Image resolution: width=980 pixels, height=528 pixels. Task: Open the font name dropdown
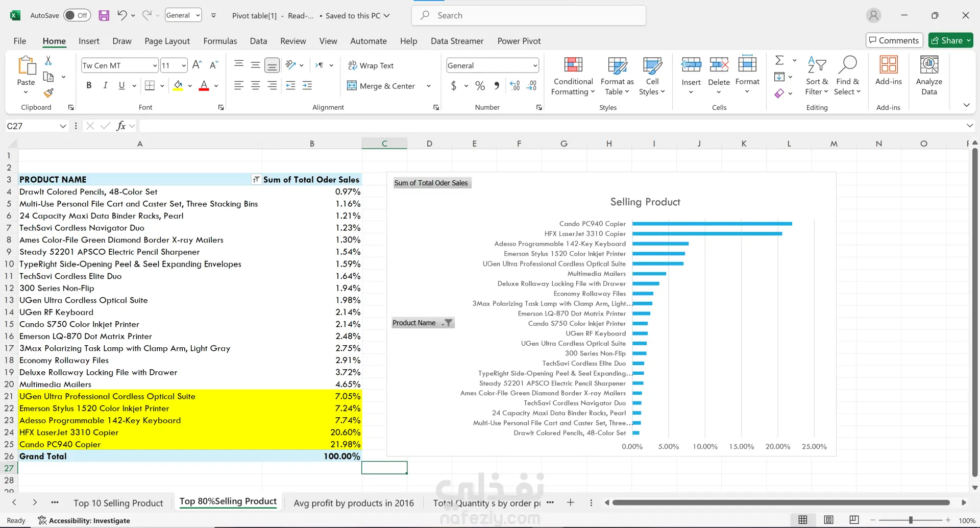(155, 65)
